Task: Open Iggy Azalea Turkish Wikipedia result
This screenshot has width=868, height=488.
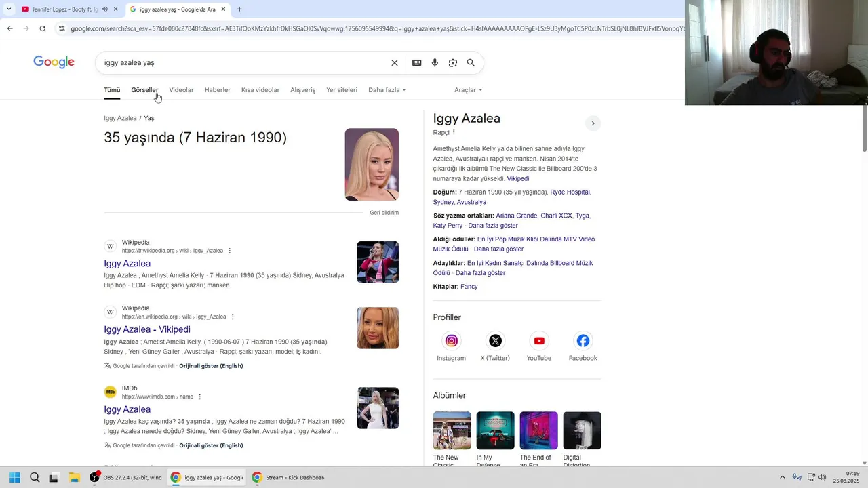Action: click(x=127, y=264)
